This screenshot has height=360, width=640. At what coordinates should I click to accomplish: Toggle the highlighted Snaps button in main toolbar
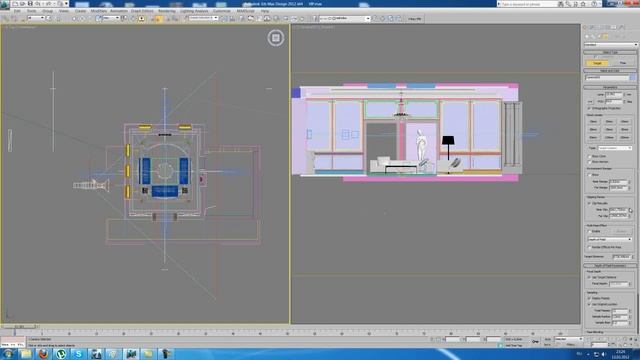pos(158,19)
